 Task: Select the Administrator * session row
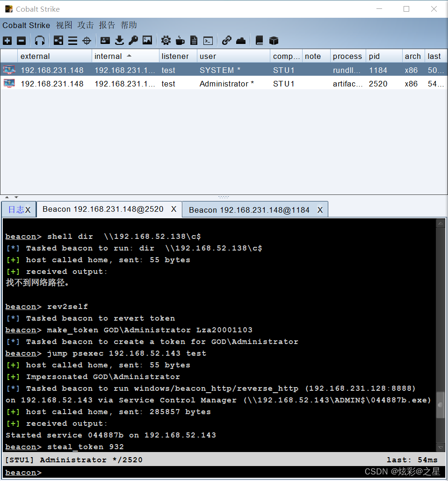tap(224, 83)
